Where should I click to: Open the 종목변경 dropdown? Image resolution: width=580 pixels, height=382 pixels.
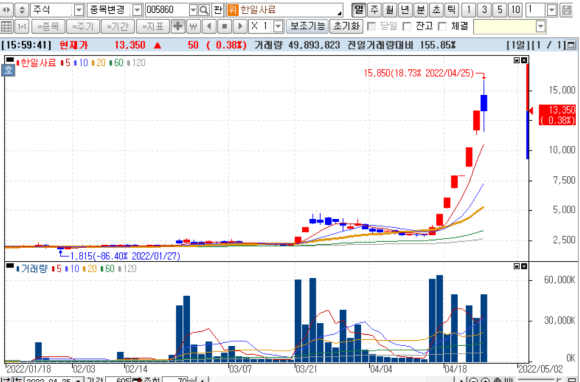(136, 10)
